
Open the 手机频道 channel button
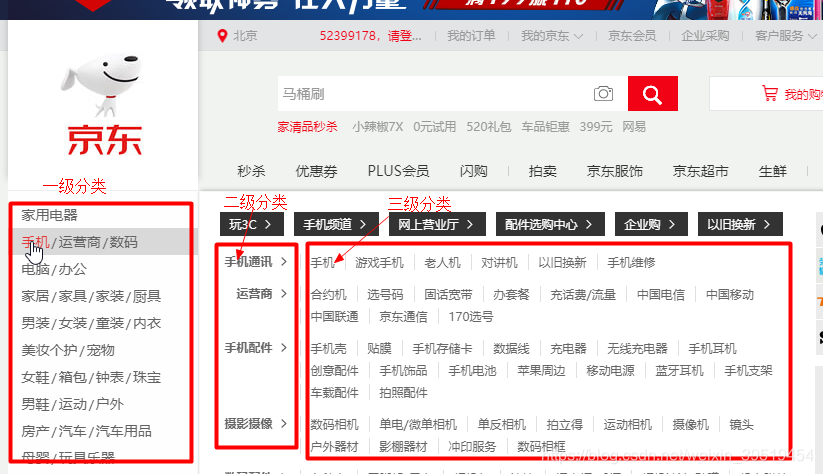click(336, 225)
